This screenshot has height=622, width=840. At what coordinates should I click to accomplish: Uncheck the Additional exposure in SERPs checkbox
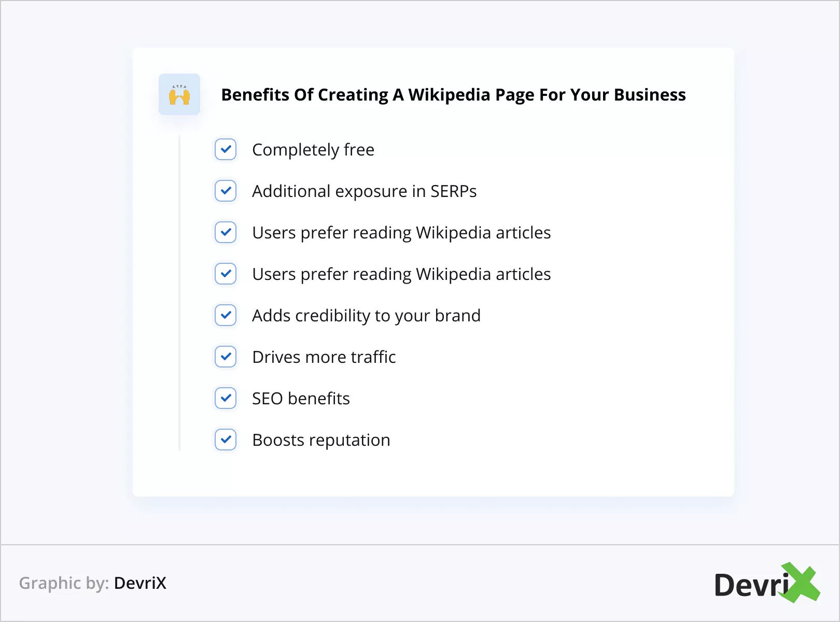[226, 191]
